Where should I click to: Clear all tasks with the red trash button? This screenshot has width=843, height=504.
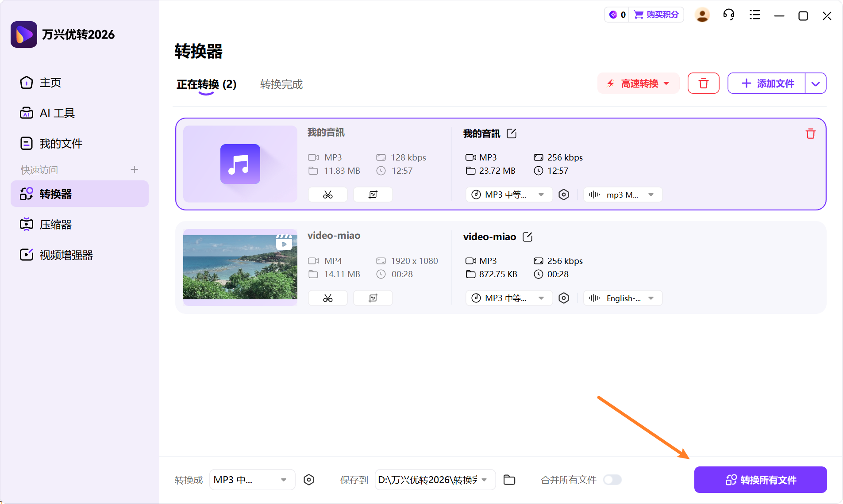[703, 83]
